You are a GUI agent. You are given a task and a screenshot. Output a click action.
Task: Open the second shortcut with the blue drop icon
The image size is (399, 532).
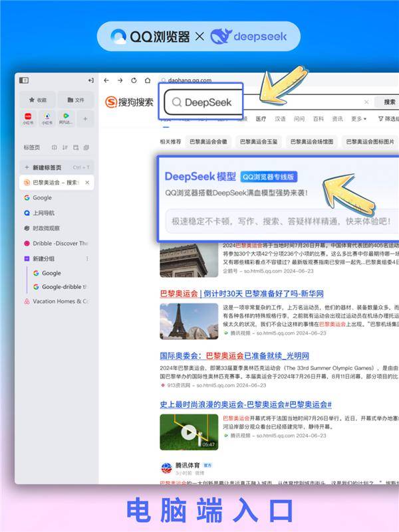click(x=47, y=118)
